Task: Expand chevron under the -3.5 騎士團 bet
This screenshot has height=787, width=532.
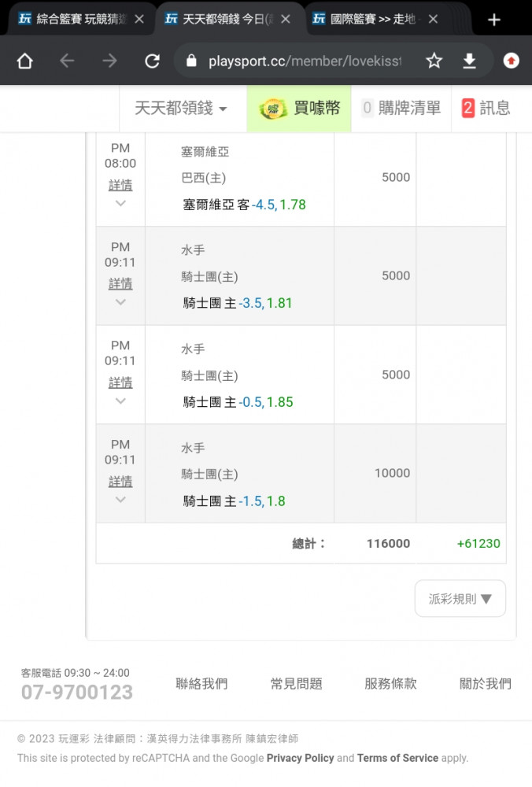Action: click(120, 302)
